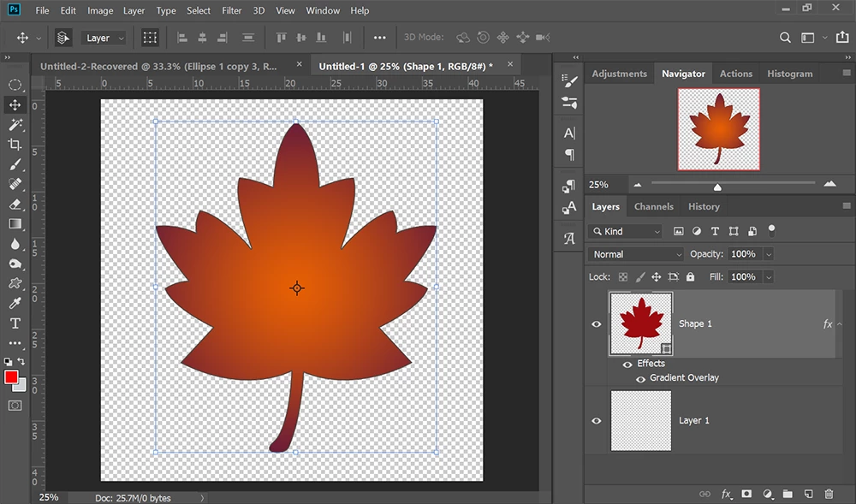Open the search icon in options bar
This screenshot has width=856, height=504.
point(785,38)
